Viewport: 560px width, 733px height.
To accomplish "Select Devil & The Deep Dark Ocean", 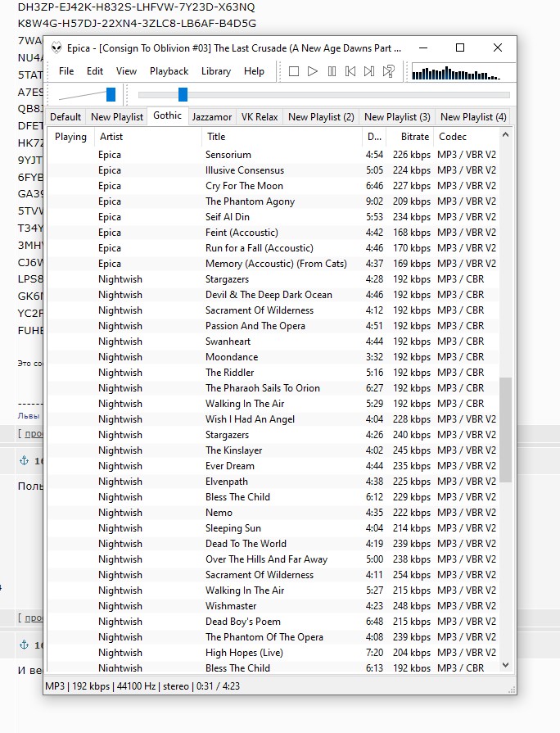I will (273, 295).
